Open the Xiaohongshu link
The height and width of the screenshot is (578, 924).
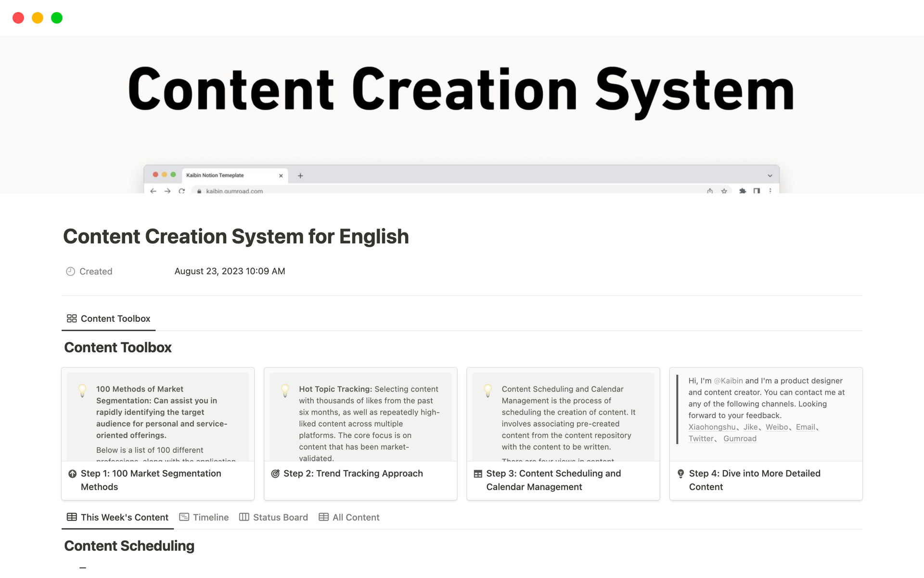point(711,427)
